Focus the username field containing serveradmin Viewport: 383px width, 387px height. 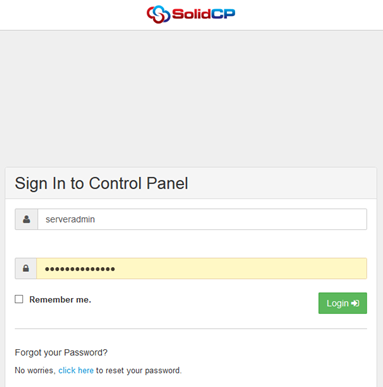coord(202,219)
